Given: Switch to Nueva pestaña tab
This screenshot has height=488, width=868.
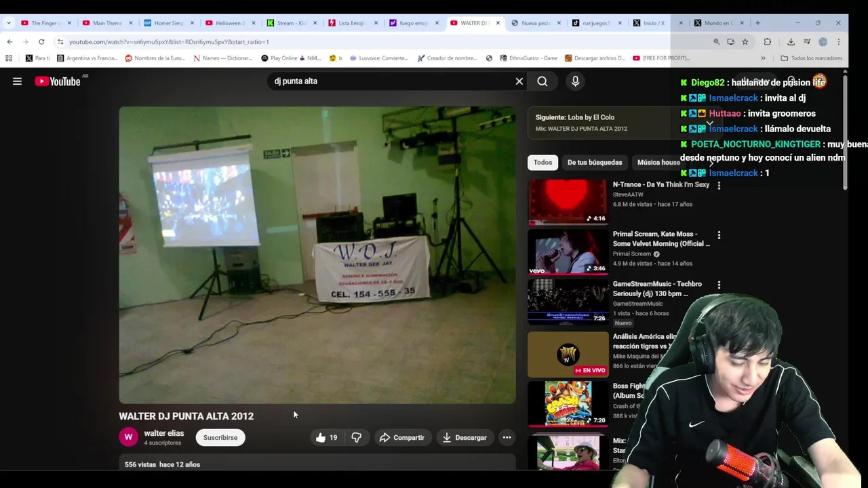Looking at the screenshot, I should (536, 23).
